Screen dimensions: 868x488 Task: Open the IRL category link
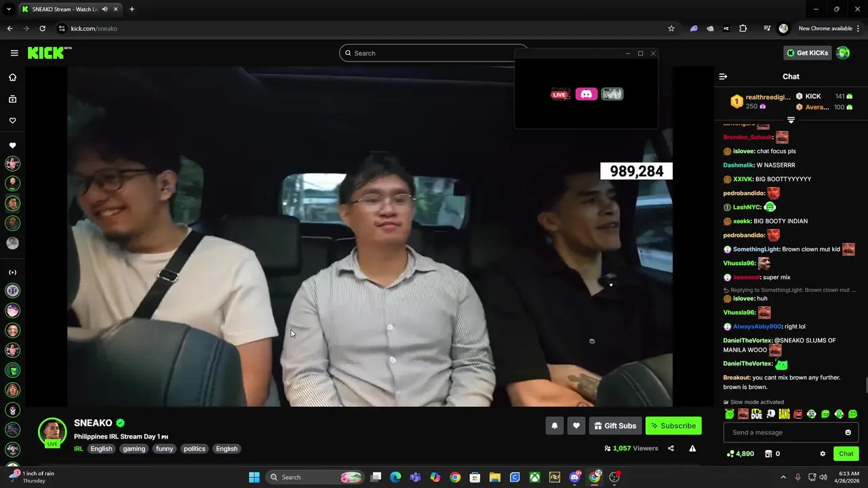79,449
